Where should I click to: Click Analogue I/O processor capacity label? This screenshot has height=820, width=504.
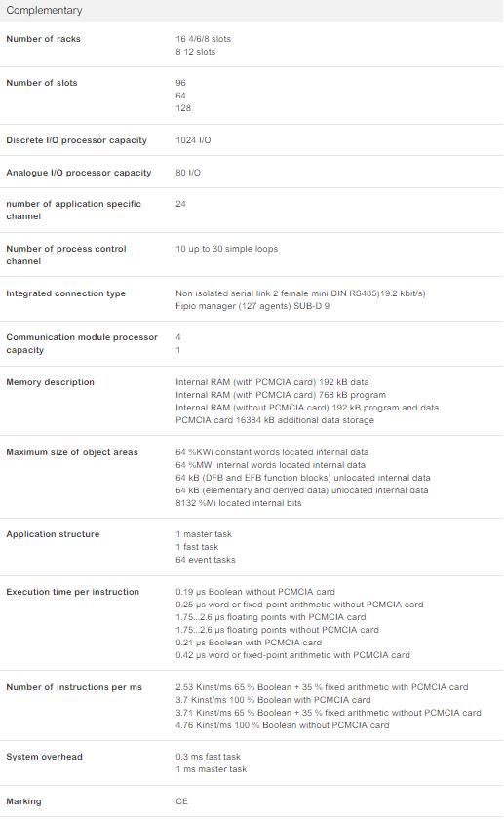[x=78, y=173]
